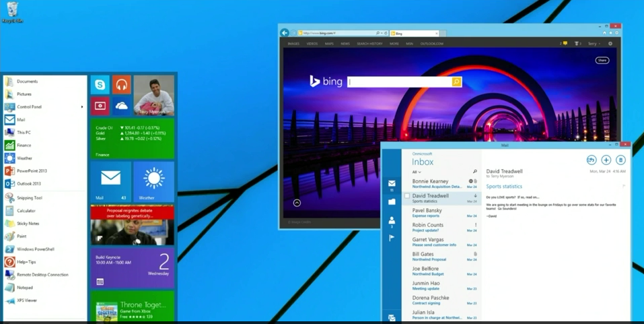The width and height of the screenshot is (644, 324).
Task: Click the Terry Myerson profile photo tile
Action: tap(153, 96)
